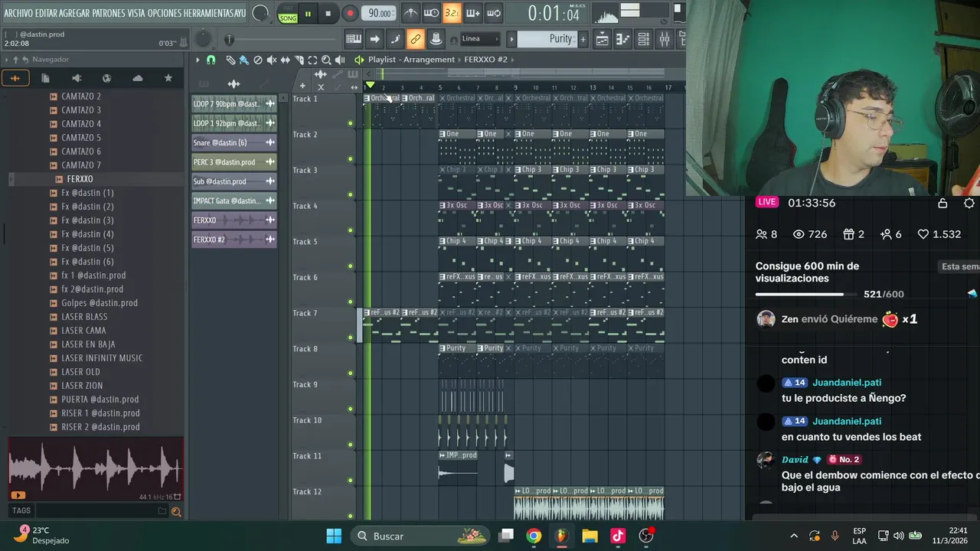This screenshot has height=551, width=980.
Task: Open the Playlist - Arrangement breadcrumb menu
Action: coord(411,60)
